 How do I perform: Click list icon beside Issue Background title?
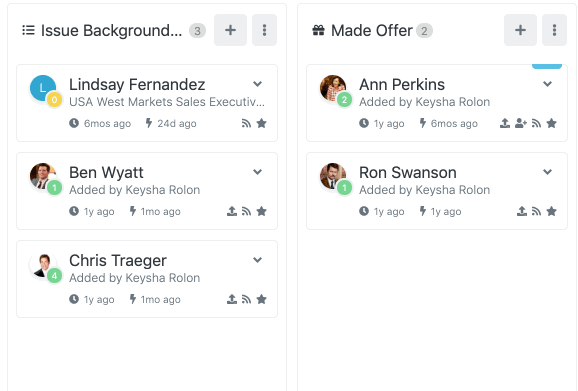(28, 30)
